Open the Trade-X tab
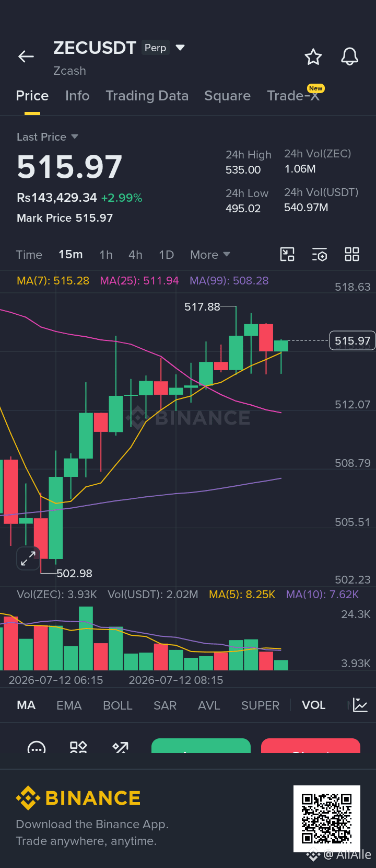This screenshot has height=868, width=376. [293, 96]
